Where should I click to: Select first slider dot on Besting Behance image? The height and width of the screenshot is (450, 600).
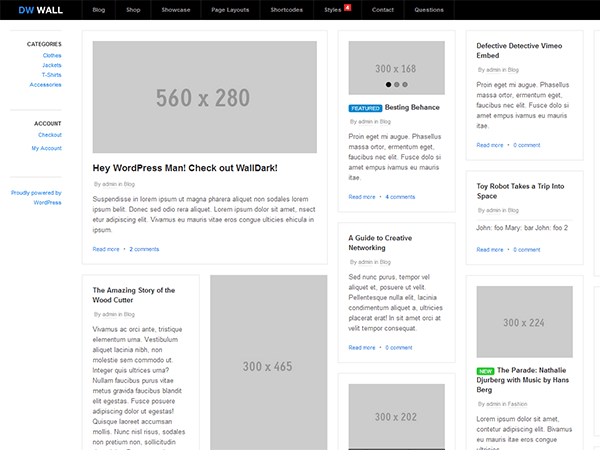pos(388,85)
